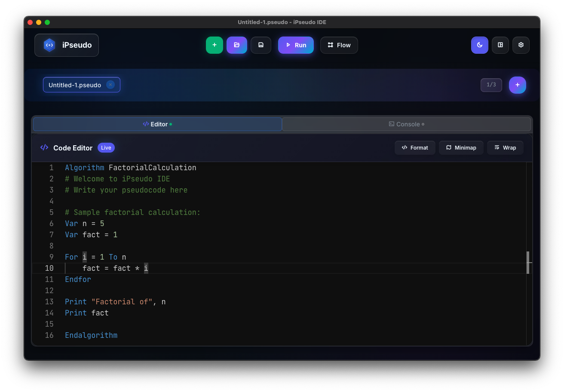
Task: Click the 1/3 tab counter indicator
Action: click(x=491, y=85)
